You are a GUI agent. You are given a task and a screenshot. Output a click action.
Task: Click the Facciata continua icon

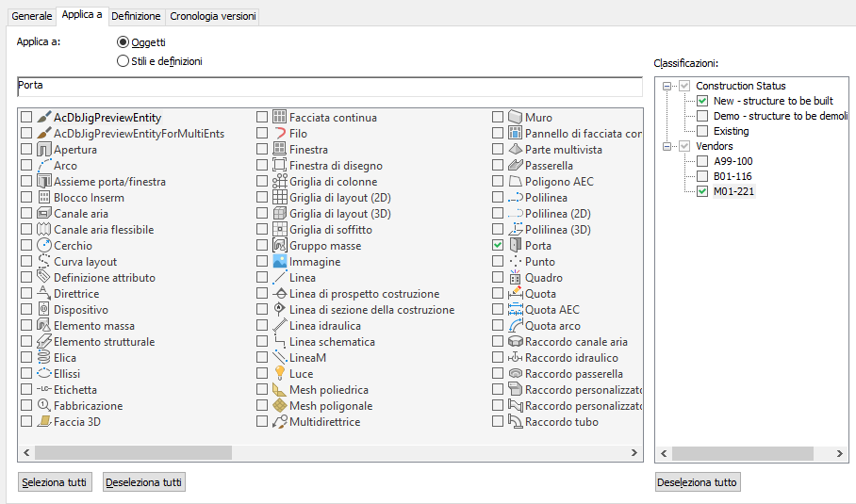click(280, 118)
